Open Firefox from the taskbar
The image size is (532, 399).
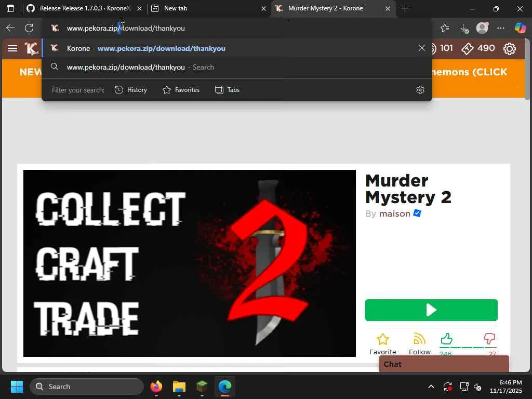click(x=156, y=387)
